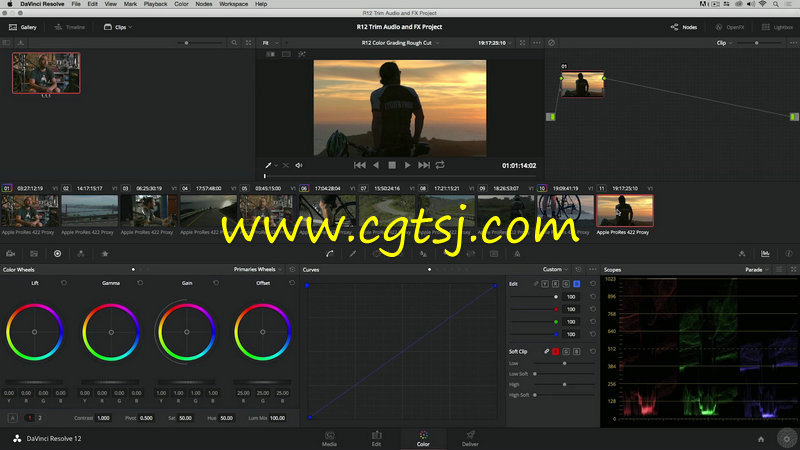Show the Nodes panel
Image resolution: width=800 pixels, height=450 pixels.
pyautogui.click(x=684, y=27)
